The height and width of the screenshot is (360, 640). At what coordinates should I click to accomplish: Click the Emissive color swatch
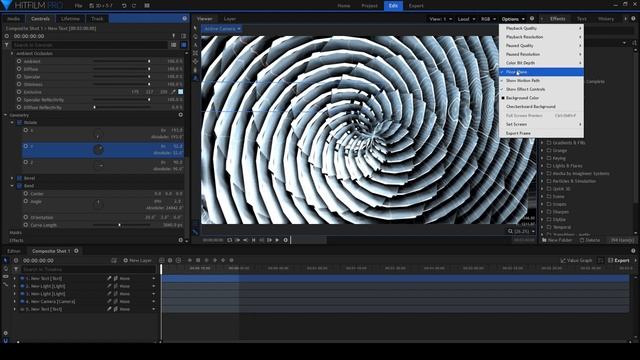pyautogui.click(x=180, y=92)
